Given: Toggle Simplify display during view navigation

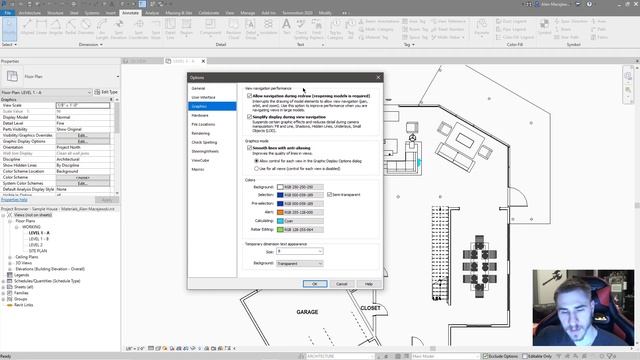Looking at the screenshot, I should [249, 117].
